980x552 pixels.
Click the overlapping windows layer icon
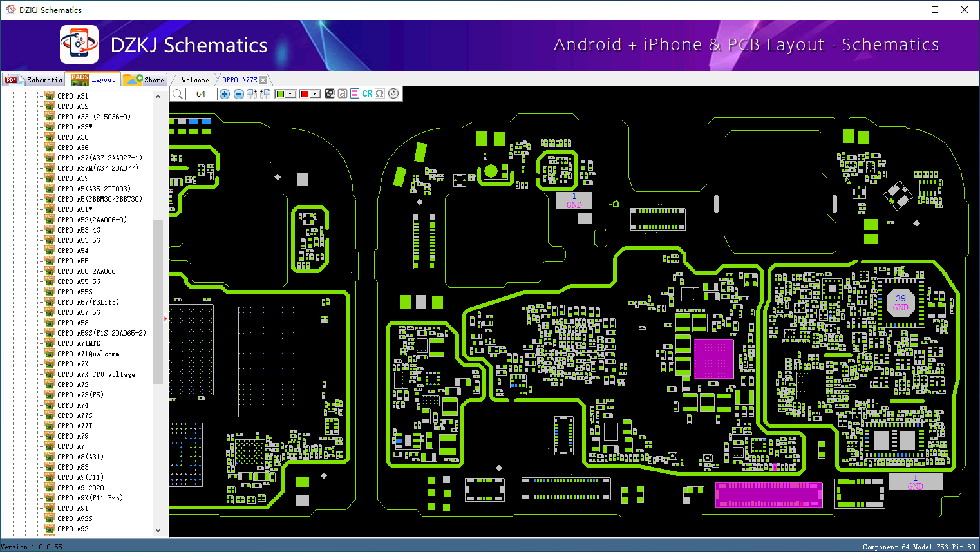tap(330, 94)
